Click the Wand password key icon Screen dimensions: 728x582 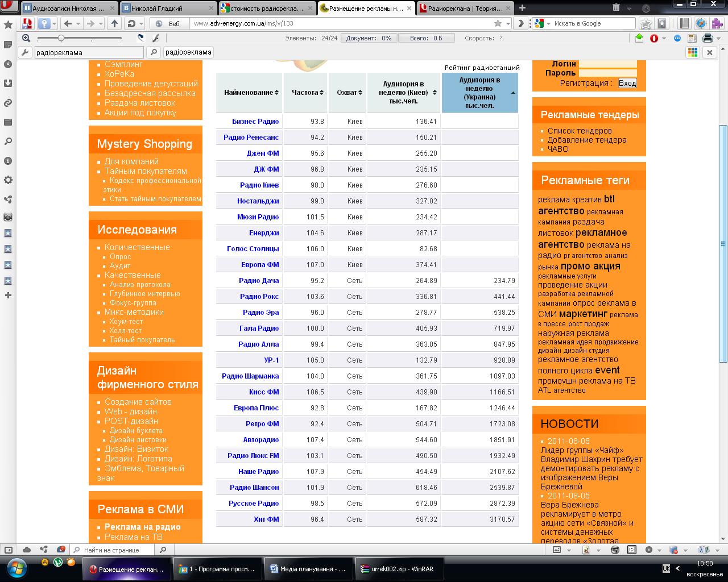(x=44, y=23)
